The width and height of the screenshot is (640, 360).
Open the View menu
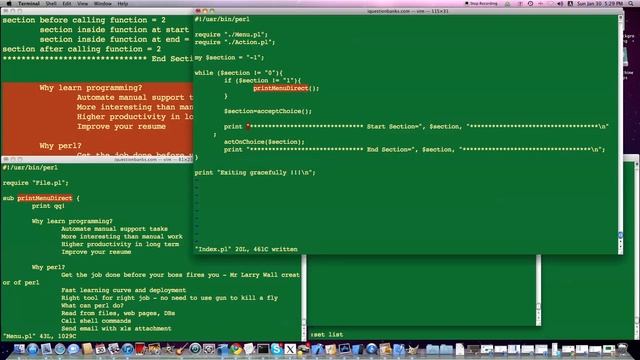pos(82,4)
